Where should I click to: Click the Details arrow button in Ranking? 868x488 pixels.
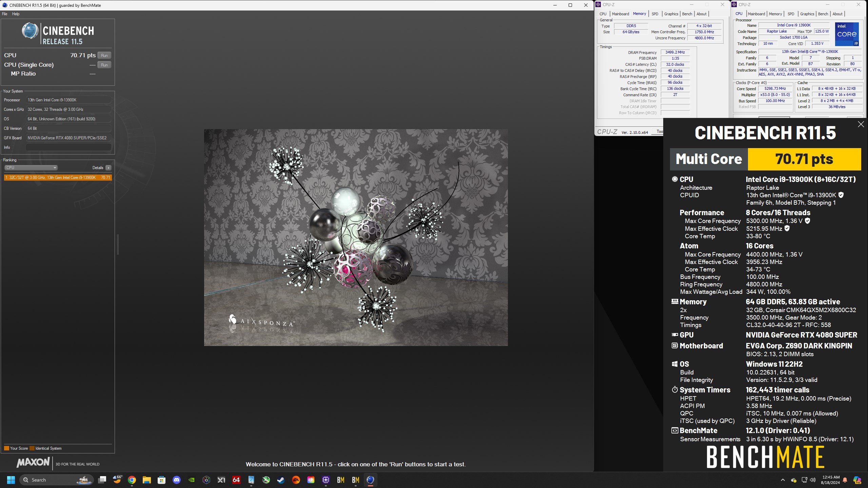pos(108,168)
